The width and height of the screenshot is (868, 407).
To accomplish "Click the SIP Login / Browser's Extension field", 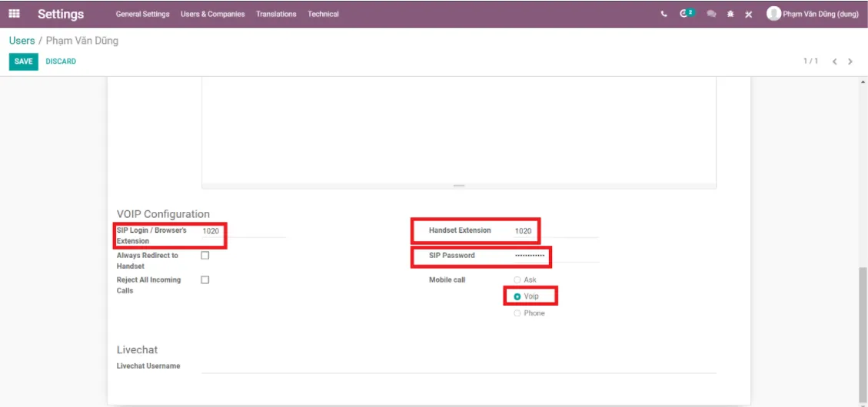I will (x=244, y=231).
